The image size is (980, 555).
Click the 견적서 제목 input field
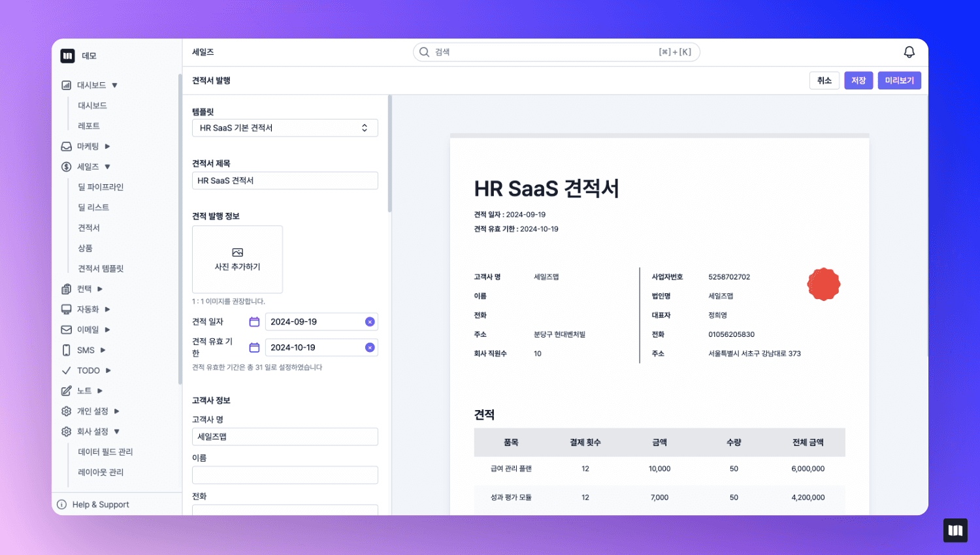285,181
